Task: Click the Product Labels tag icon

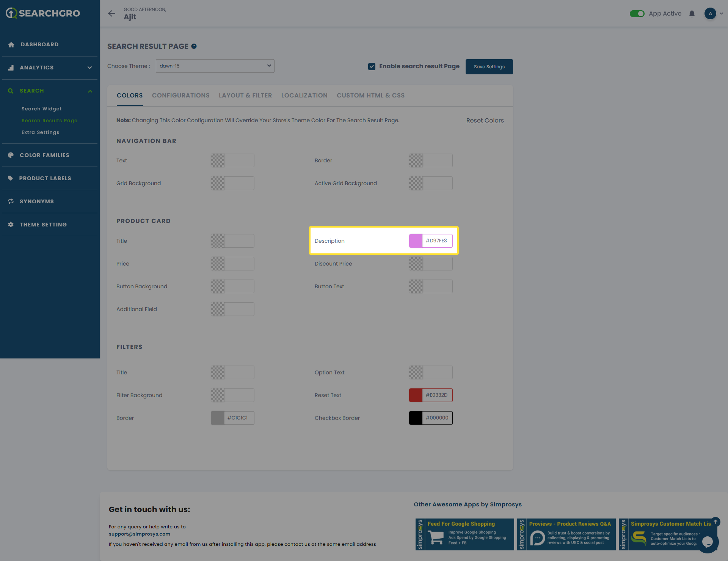Action: coord(11,178)
